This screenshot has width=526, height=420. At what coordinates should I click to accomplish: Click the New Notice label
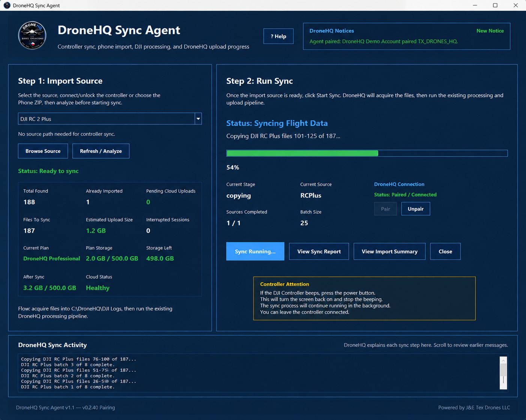(490, 31)
